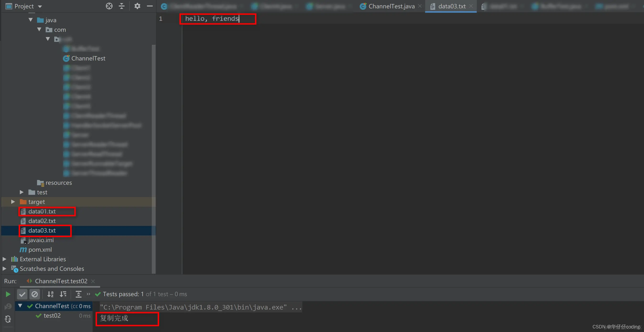Toggle the Show Ignored tests button
Viewport: 644px width, 332px height.
pyautogui.click(x=34, y=294)
